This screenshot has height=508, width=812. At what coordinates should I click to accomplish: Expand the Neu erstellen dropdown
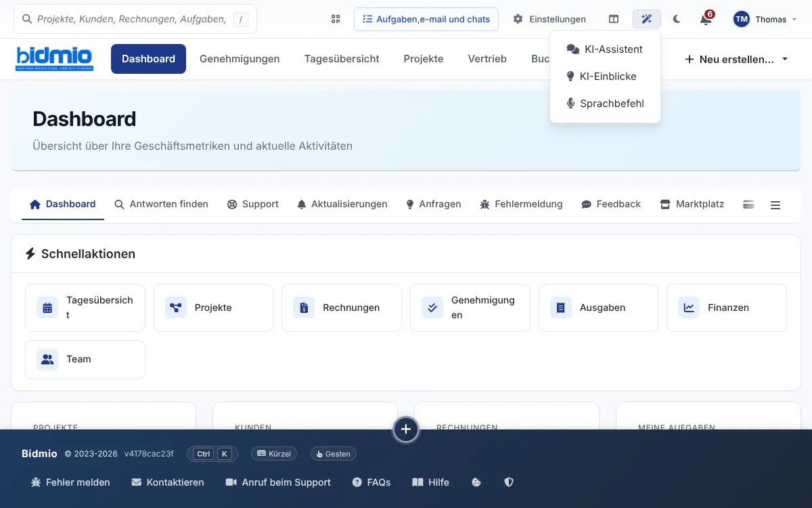(736, 59)
